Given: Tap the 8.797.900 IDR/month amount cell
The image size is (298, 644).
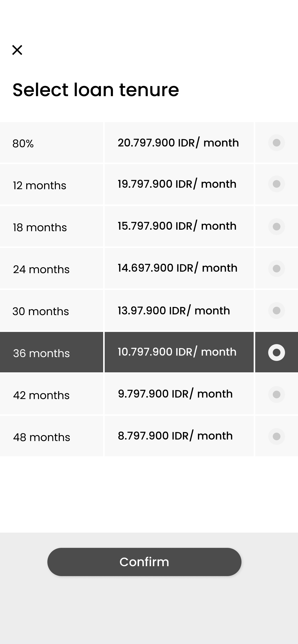Looking at the screenshot, I should pos(175,436).
